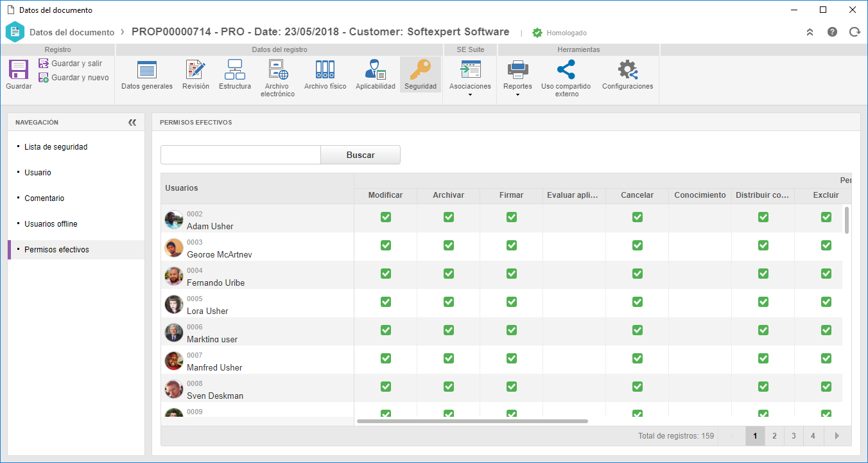Open the Revisión toolbar icon
The height and width of the screenshot is (463, 868).
195,69
